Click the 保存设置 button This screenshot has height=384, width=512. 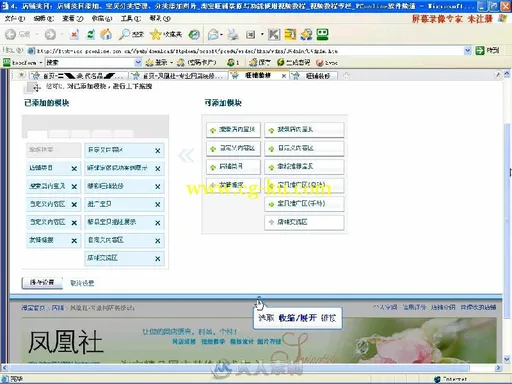[x=42, y=283]
